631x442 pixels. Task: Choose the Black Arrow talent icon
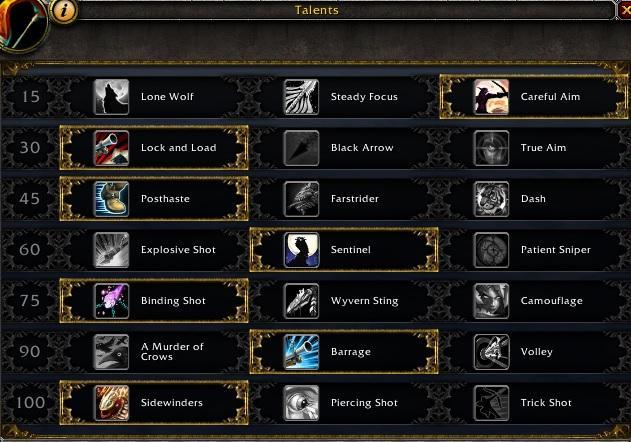click(x=301, y=148)
